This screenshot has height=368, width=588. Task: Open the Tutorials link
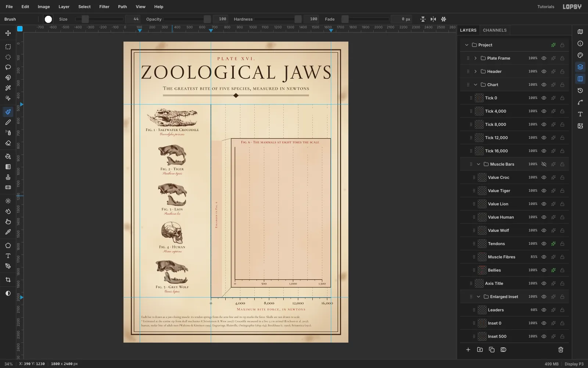coord(546,7)
